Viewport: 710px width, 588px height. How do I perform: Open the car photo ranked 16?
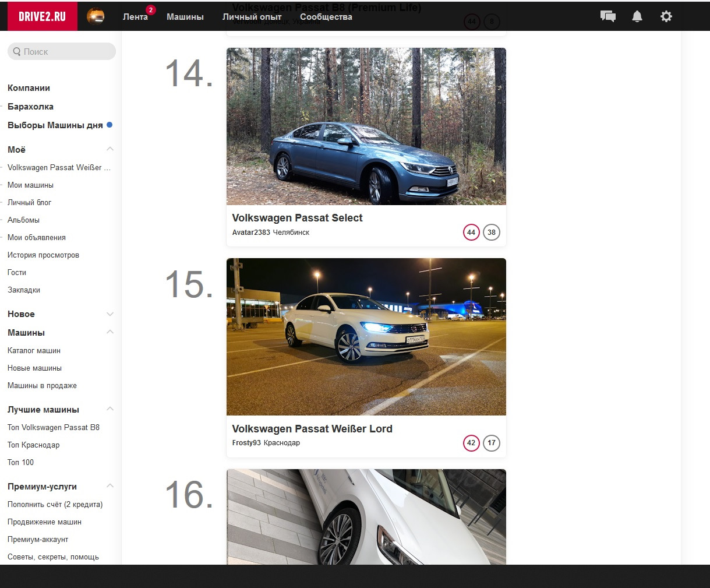point(366,517)
